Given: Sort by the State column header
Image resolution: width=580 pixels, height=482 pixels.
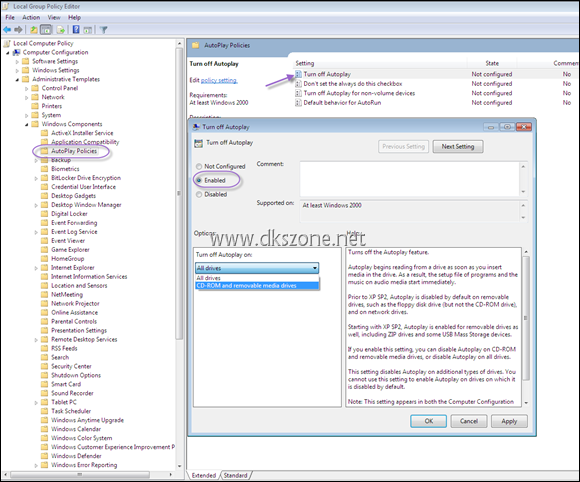Looking at the screenshot, I should pos(492,63).
